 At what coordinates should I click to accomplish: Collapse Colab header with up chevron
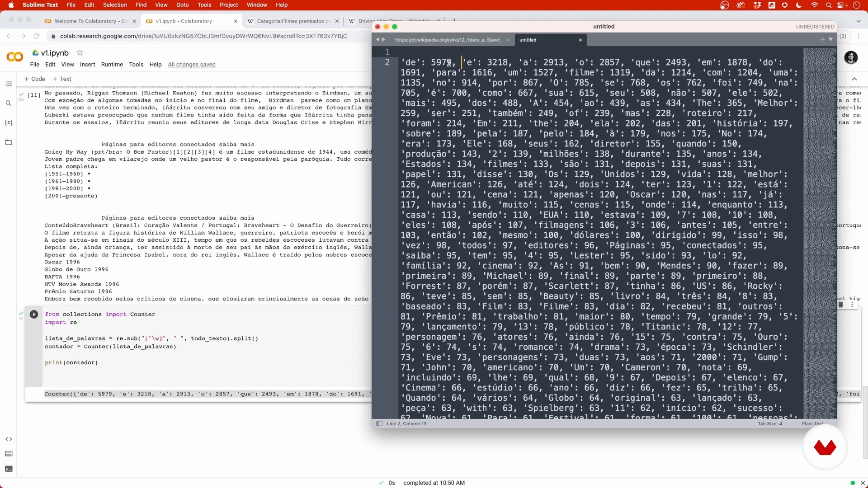[x=854, y=79]
